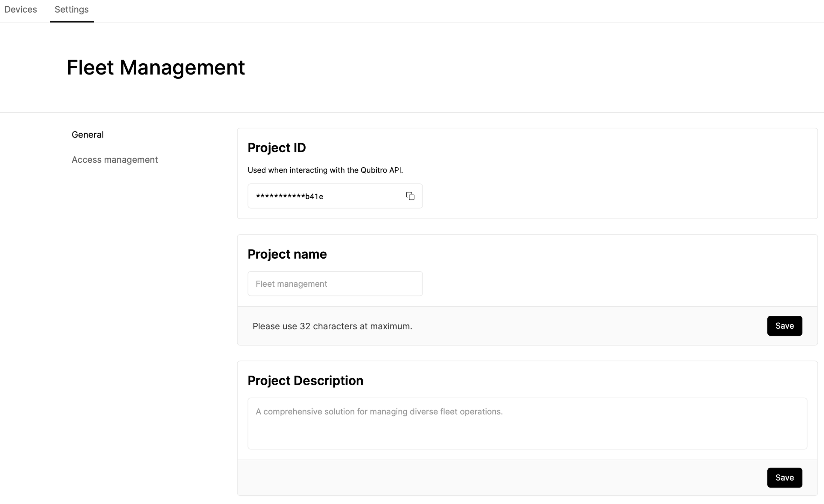The width and height of the screenshot is (824, 504).
Task: Click the 32 characters maximum hint
Action: (x=332, y=326)
